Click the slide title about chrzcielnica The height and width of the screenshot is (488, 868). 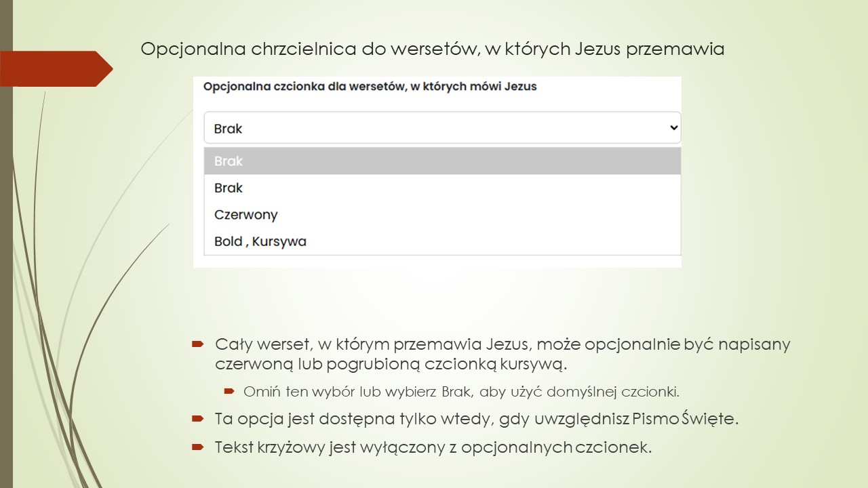click(433, 49)
